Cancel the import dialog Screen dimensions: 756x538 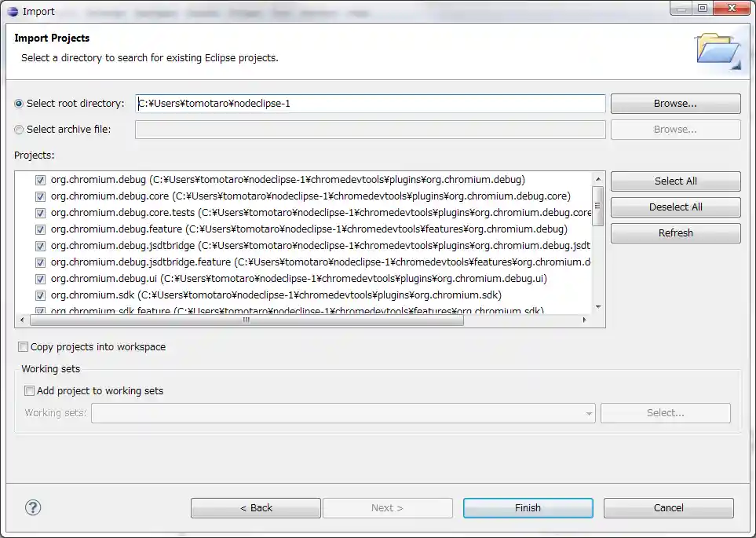pyautogui.click(x=668, y=507)
